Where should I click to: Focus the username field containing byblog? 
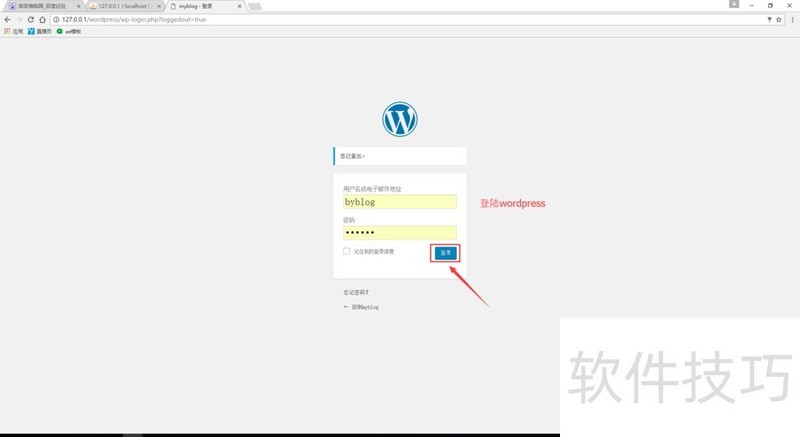(399, 202)
